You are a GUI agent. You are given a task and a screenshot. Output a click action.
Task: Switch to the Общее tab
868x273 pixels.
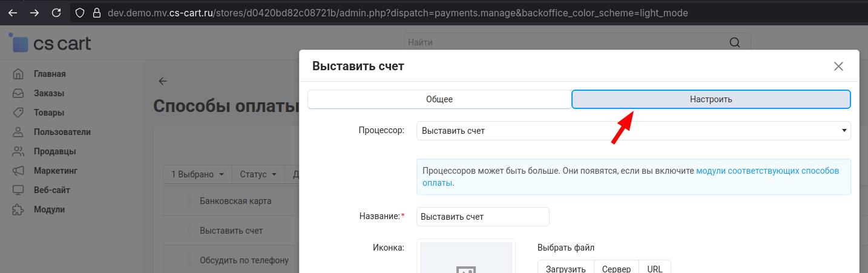click(439, 99)
